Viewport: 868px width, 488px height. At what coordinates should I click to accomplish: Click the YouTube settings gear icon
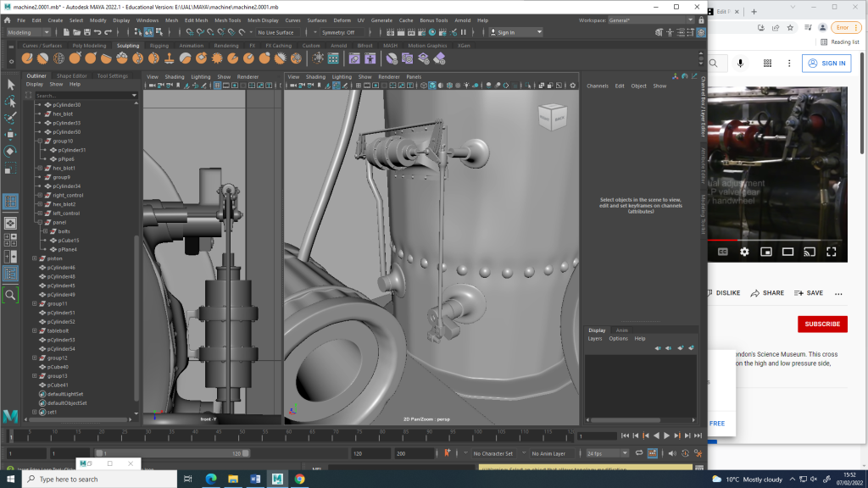point(744,252)
